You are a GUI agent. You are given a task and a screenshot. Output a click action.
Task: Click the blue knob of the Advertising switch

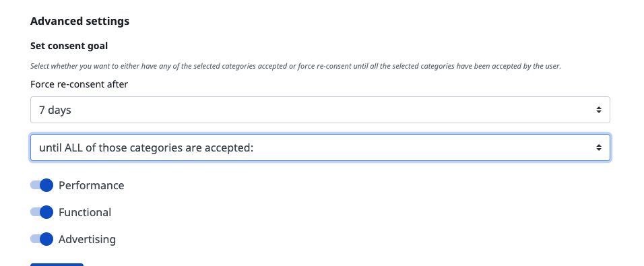46,239
